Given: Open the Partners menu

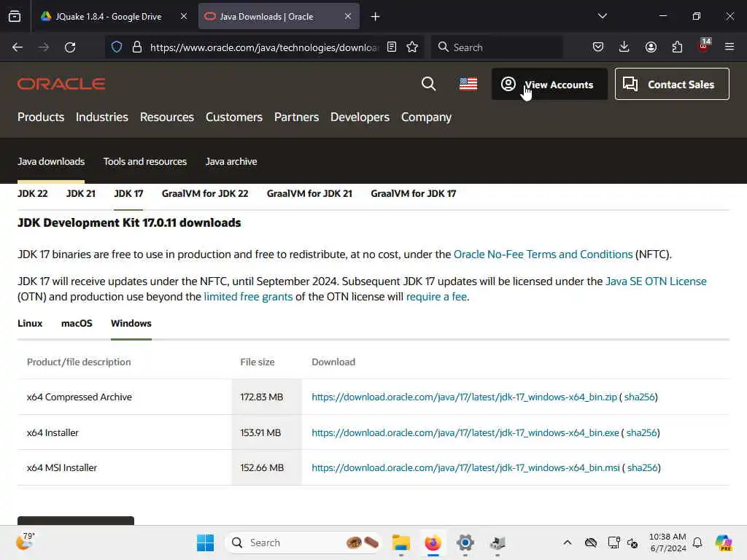Looking at the screenshot, I should pyautogui.click(x=296, y=117).
